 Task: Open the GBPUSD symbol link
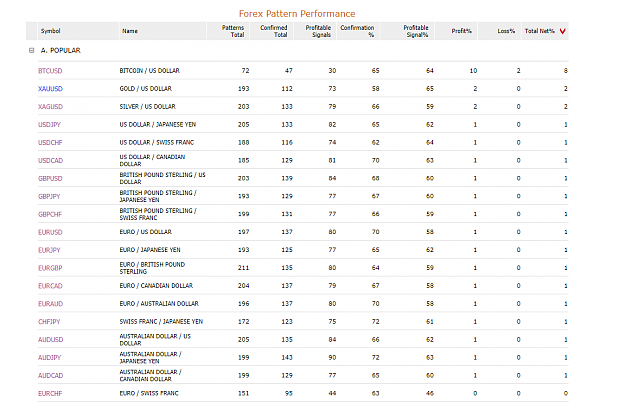click(50, 178)
